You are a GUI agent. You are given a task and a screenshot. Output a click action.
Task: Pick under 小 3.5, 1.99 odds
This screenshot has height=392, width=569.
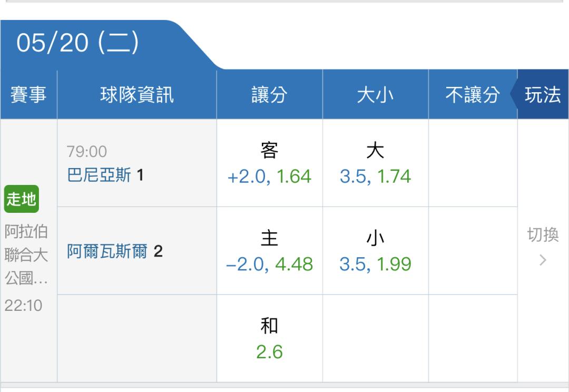click(x=376, y=251)
